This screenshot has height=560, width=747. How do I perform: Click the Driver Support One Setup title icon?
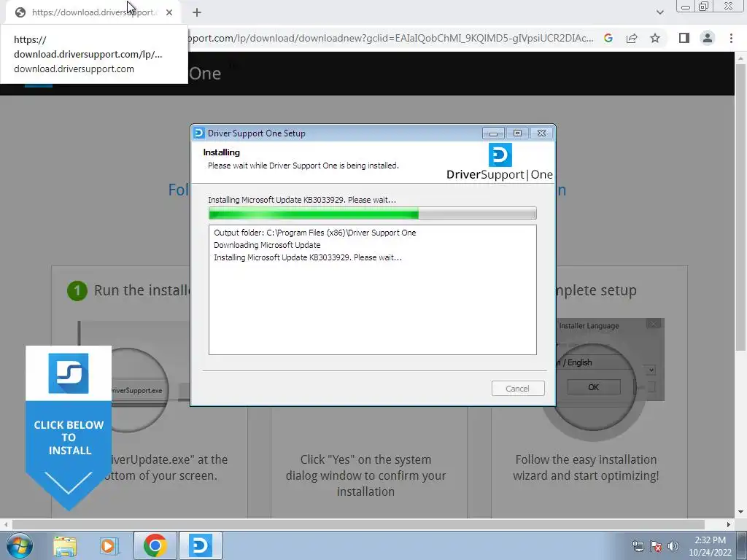(x=199, y=133)
